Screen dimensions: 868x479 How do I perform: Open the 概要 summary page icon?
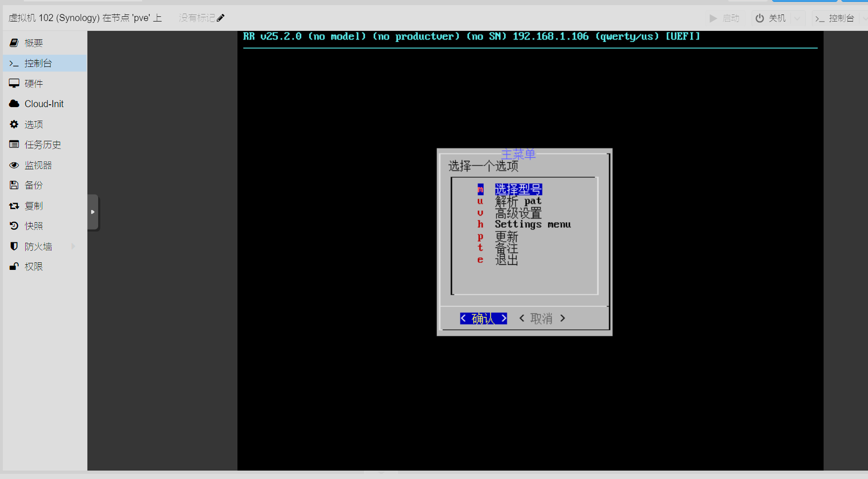click(14, 43)
